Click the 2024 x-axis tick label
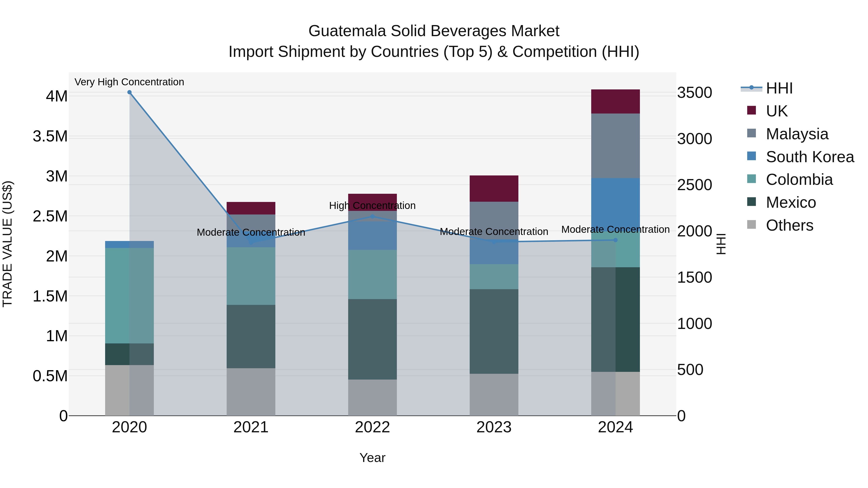This screenshot has width=868, height=488. pyautogui.click(x=615, y=427)
